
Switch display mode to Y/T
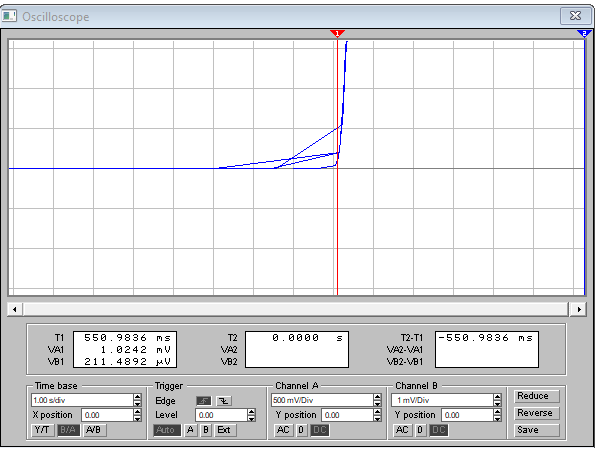tap(42, 430)
